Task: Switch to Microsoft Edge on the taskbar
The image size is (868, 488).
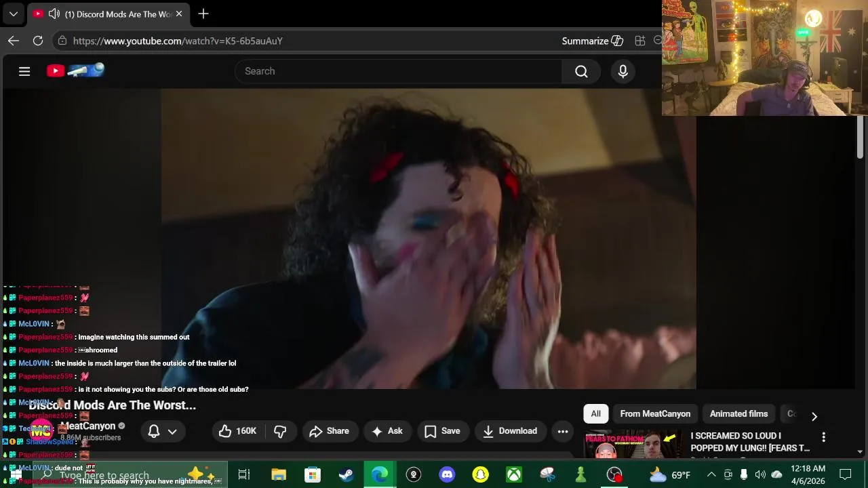Action: coord(380,475)
